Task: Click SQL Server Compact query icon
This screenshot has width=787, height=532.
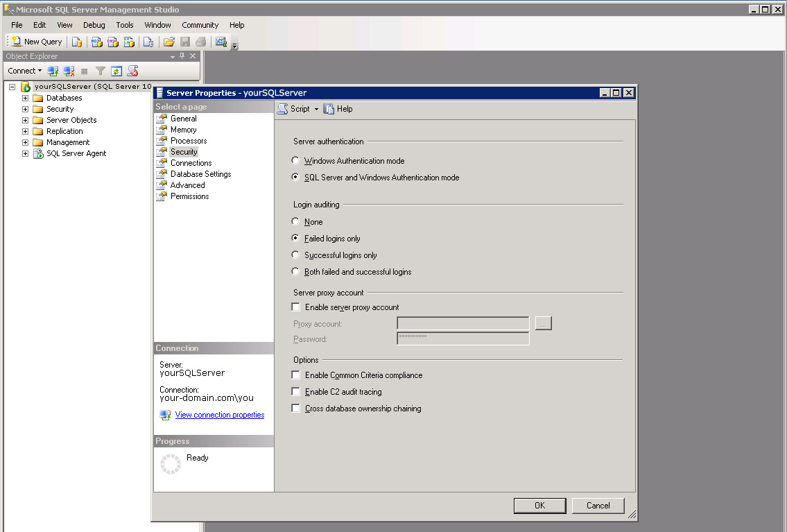Action: [x=148, y=42]
